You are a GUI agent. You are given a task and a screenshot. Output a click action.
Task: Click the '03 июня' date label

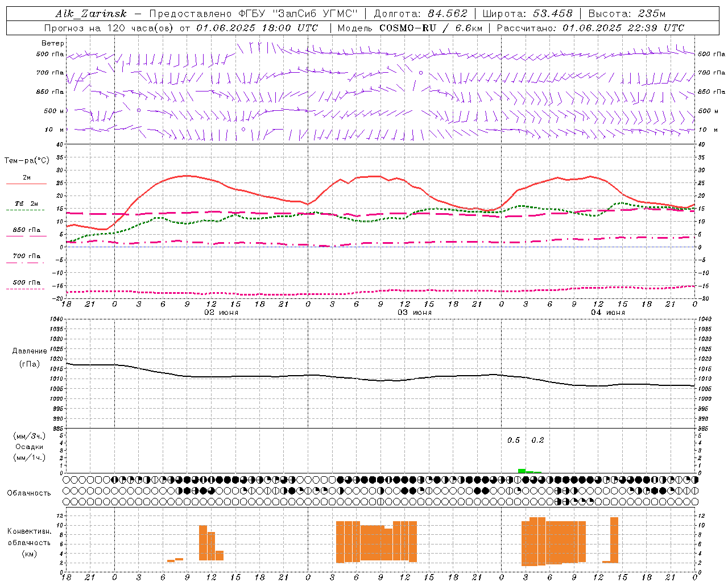pyautogui.click(x=415, y=313)
